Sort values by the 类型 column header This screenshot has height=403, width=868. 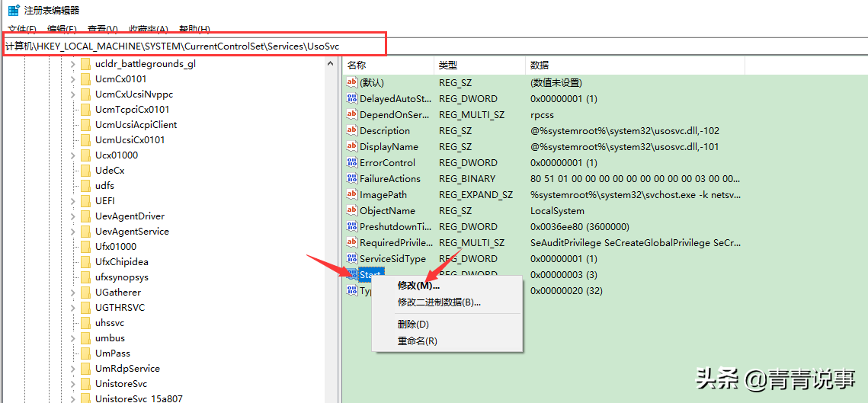[479, 66]
